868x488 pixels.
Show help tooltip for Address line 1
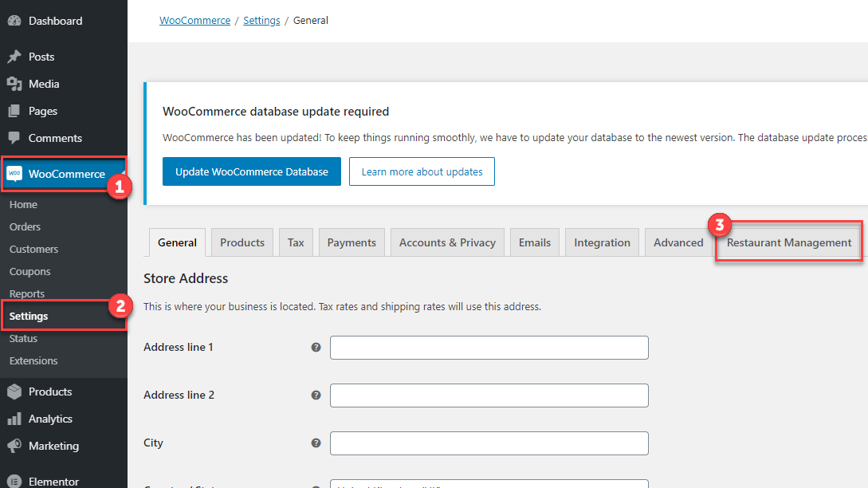pyautogui.click(x=316, y=348)
